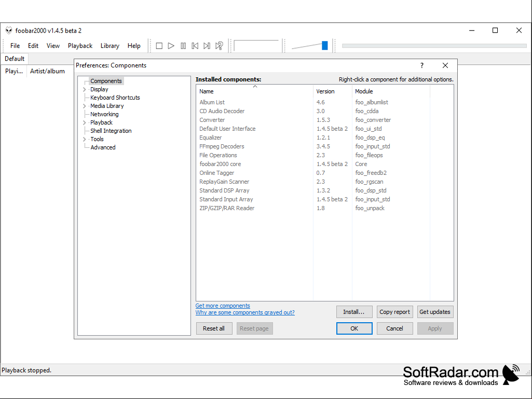Viewport: 532px width, 399px height.
Task: Open the File menu
Action: tap(15, 46)
